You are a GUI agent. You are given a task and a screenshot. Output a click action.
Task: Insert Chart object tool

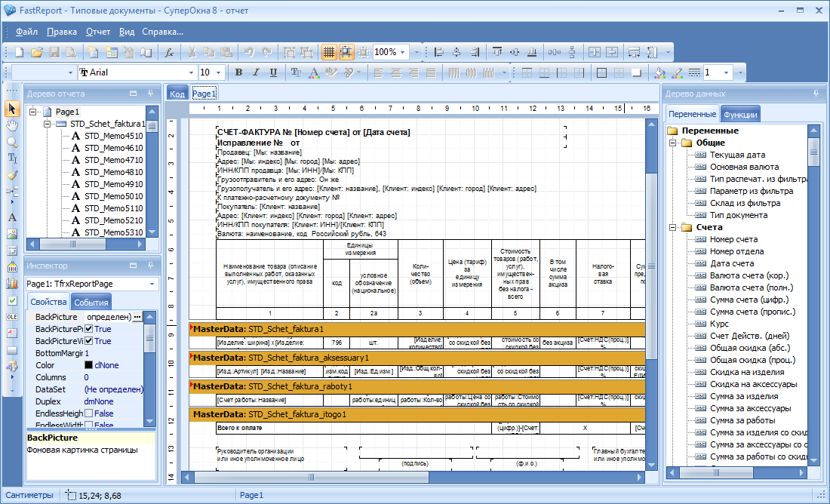(x=12, y=284)
